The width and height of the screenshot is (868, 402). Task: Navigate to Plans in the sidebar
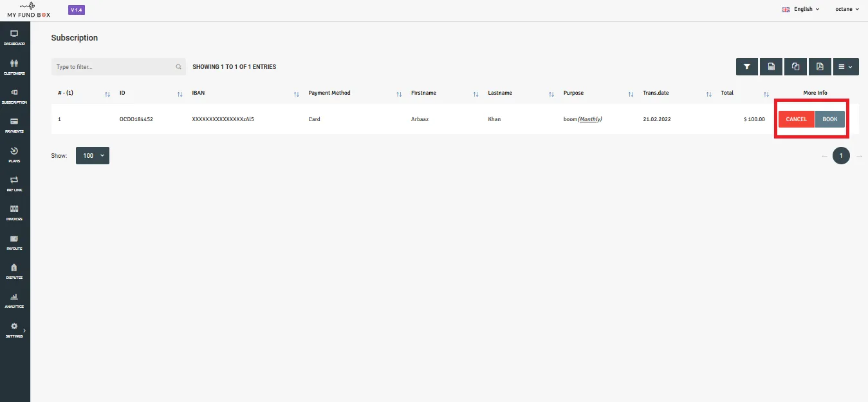14,155
